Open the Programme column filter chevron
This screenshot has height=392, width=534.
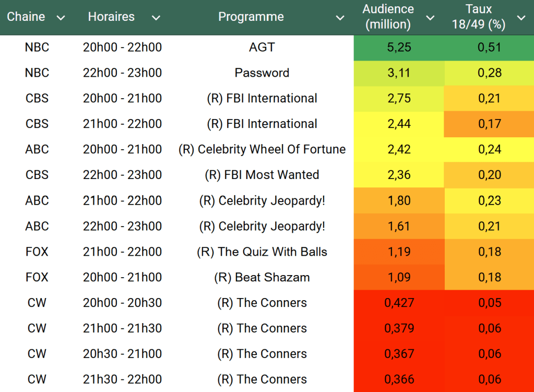tap(340, 18)
